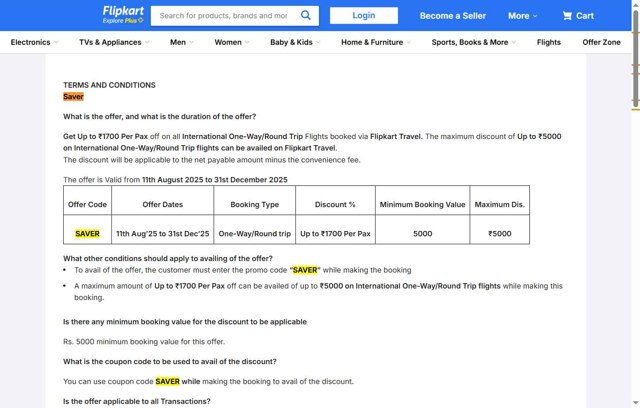This screenshot has width=640, height=408.
Task: Click the Login button
Action: pos(364,16)
